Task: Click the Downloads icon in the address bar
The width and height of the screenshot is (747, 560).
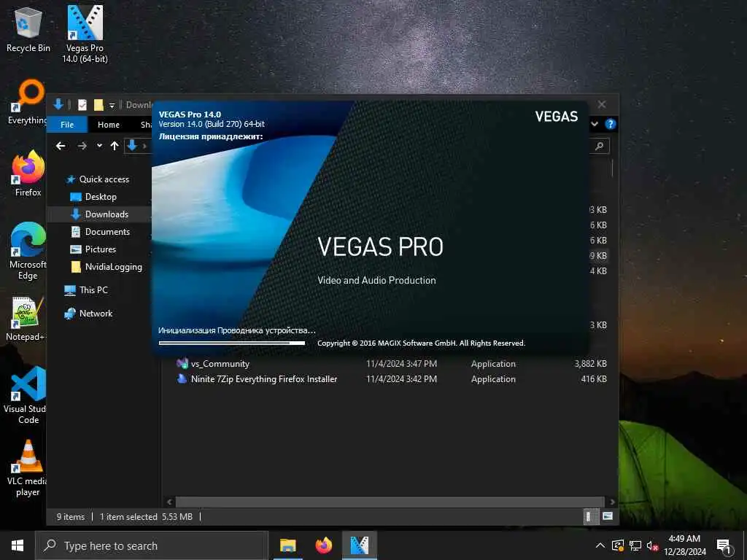Action: pos(132,145)
